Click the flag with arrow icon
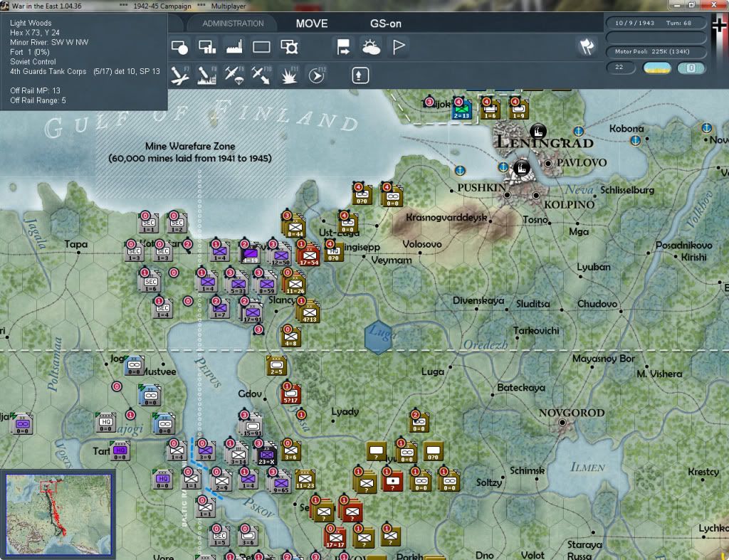 tap(344, 48)
